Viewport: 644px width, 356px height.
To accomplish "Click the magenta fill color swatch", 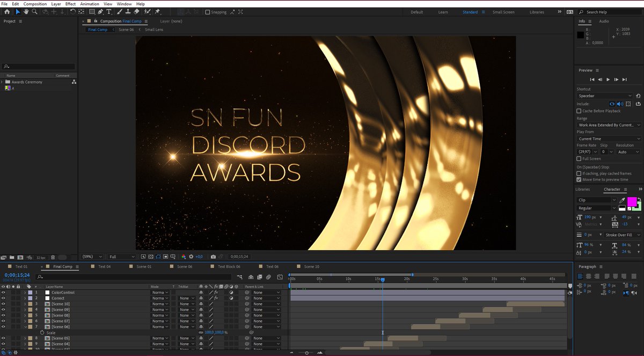I will pyautogui.click(x=632, y=201).
